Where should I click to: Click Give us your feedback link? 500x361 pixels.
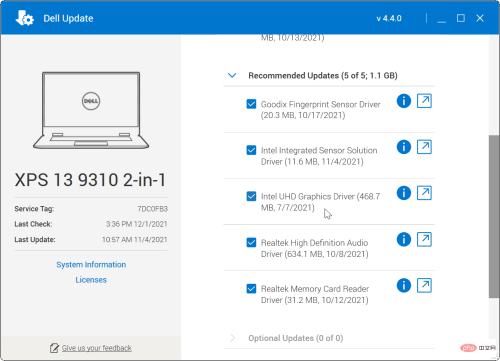point(97,348)
